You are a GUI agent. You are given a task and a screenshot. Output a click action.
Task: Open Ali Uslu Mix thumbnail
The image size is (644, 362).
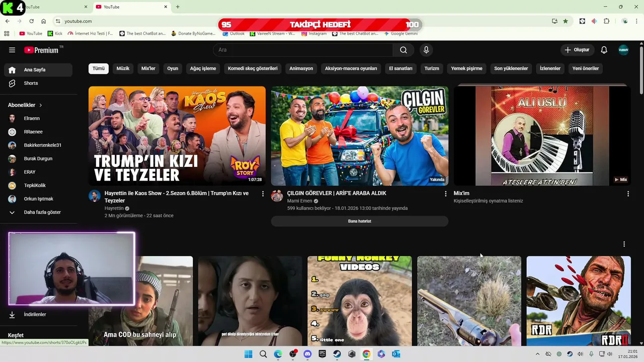click(542, 136)
